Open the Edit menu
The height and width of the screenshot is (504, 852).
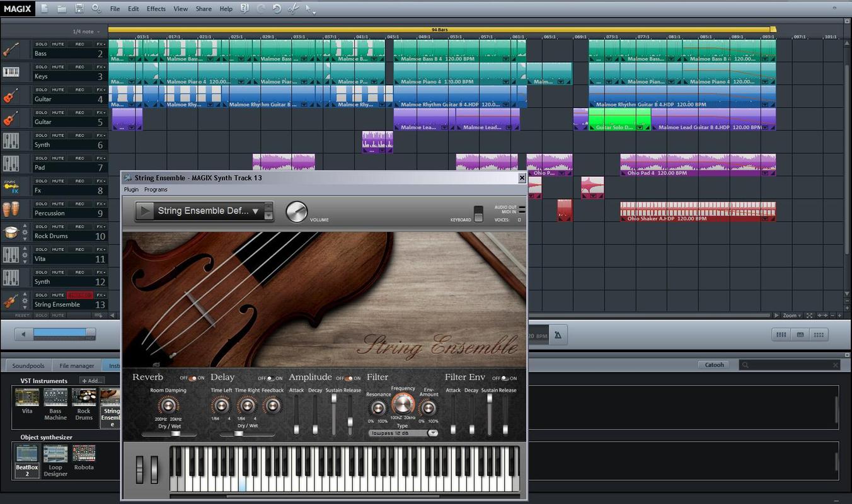[x=134, y=9]
